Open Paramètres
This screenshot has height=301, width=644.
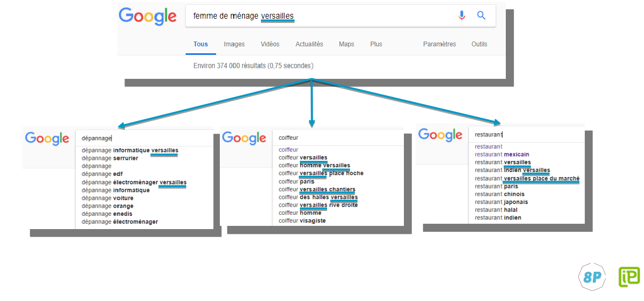pyautogui.click(x=440, y=44)
